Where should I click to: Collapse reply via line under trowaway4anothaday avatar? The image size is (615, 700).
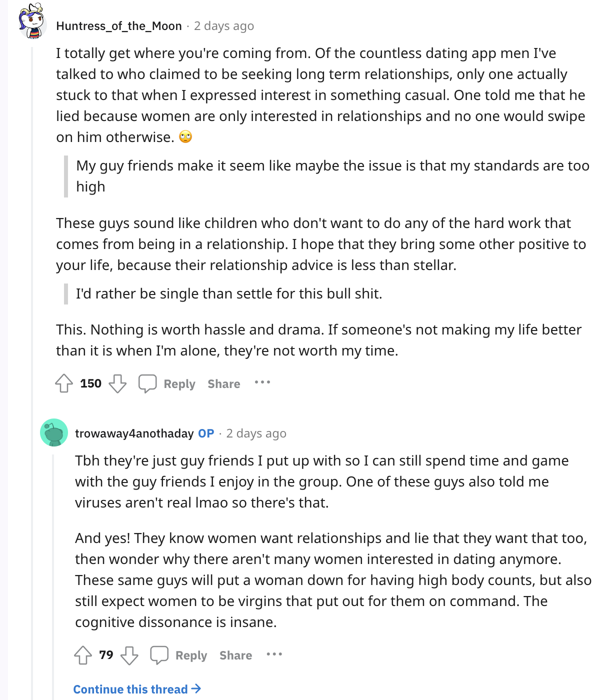coord(53,575)
